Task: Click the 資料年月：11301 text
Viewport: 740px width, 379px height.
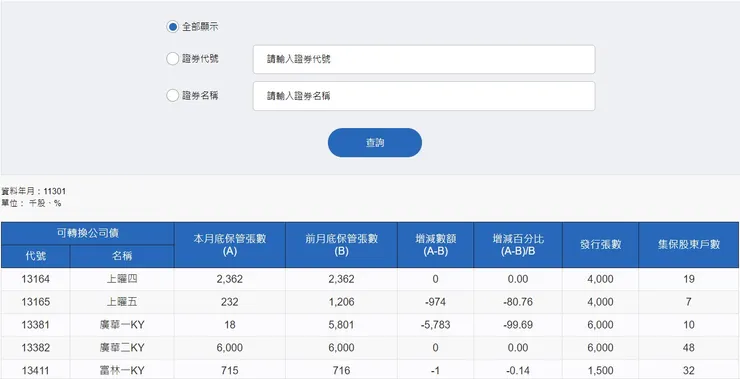Action: (34, 191)
